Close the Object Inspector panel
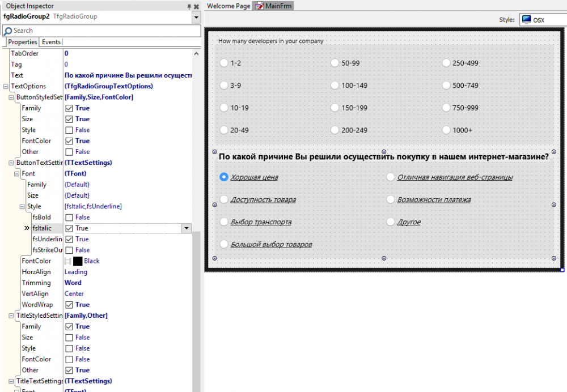This screenshot has width=567, height=392. coord(196,6)
